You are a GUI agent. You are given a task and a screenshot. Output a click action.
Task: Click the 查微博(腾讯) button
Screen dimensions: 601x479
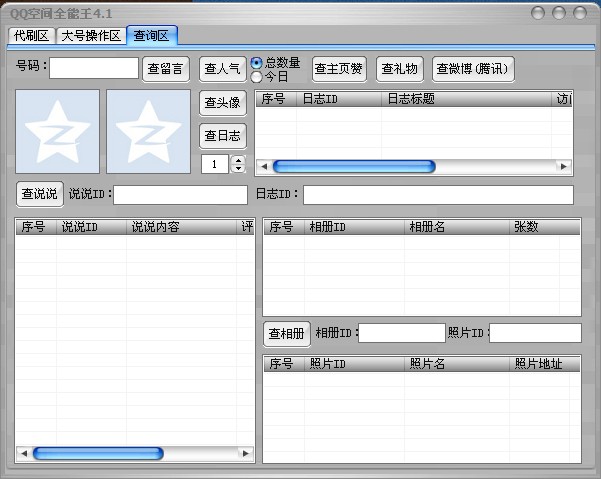473,69
